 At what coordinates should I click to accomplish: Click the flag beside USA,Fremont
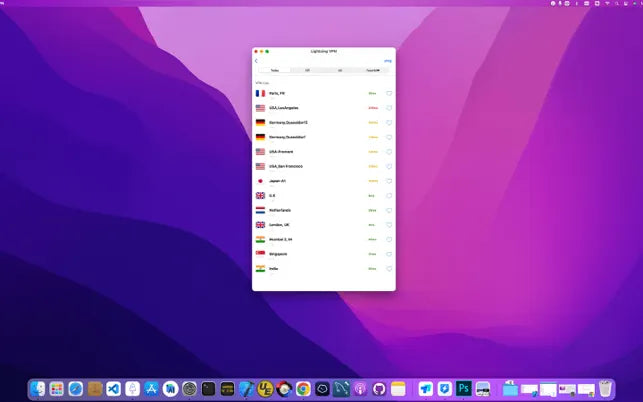(260, 152)
